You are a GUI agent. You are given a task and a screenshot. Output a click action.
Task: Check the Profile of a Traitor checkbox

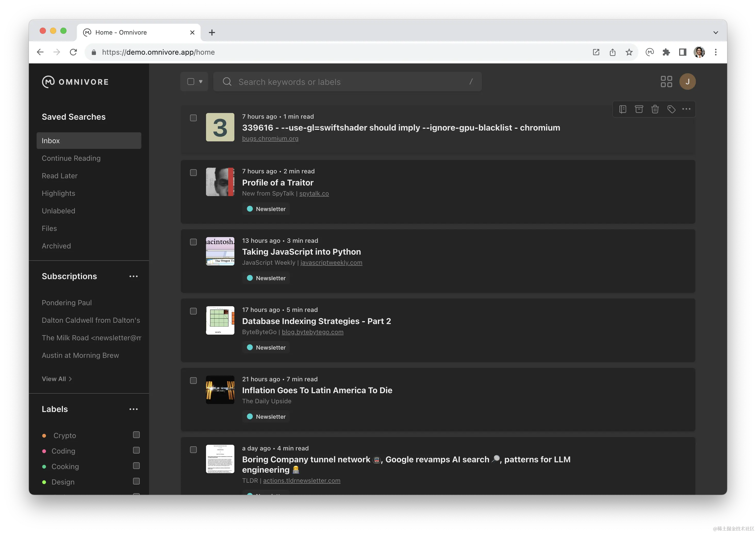tap(193, 173)
